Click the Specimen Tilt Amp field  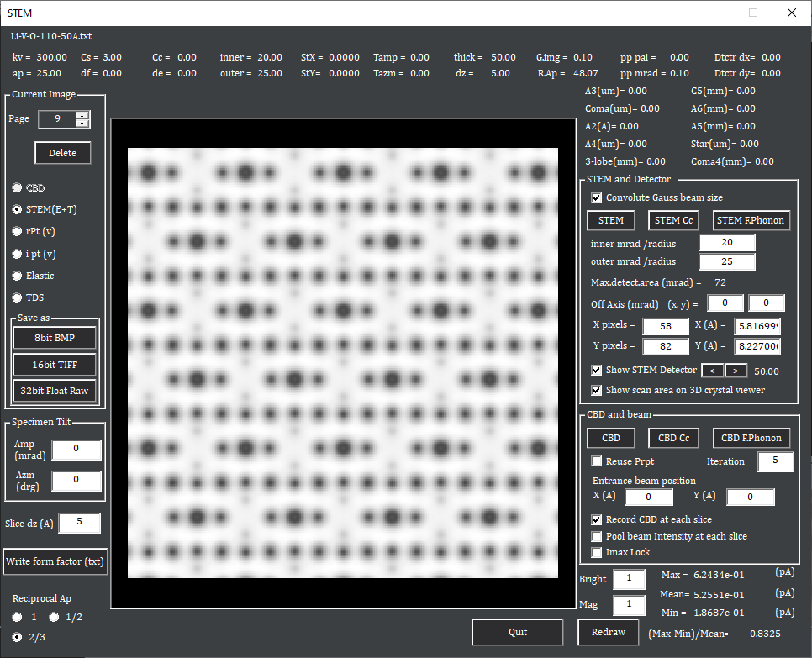point(76,450)
